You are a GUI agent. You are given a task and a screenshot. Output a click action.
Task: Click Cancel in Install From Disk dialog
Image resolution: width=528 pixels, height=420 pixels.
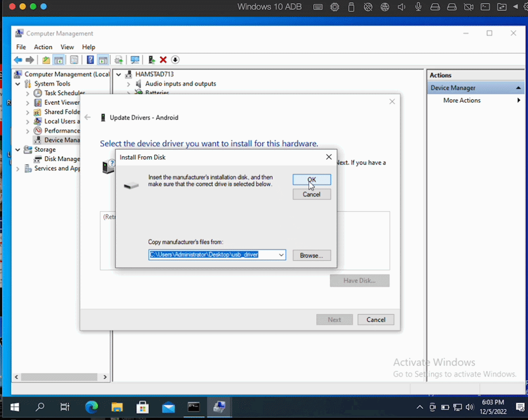tap(312, 194)
